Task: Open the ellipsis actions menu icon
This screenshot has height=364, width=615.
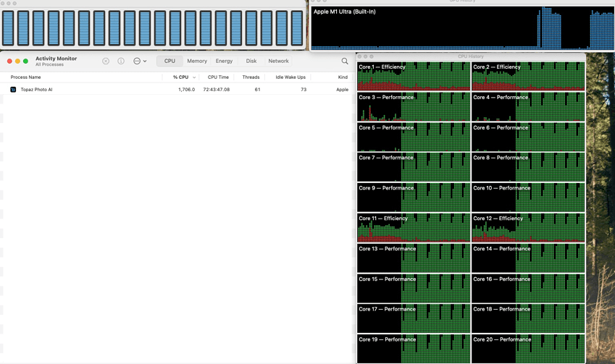Action: click(140, 61)
